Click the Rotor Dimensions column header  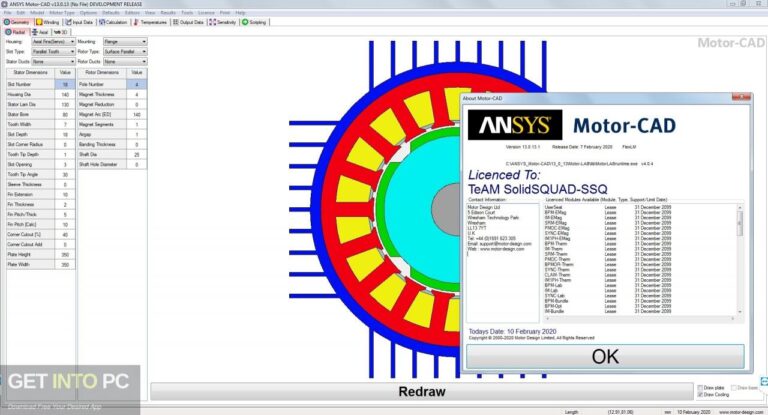tap(102, 73)
